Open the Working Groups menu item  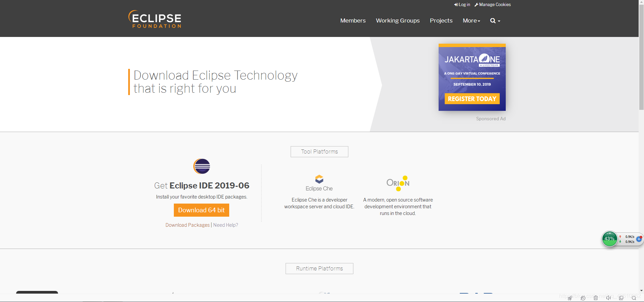click(x=398, y=21)
